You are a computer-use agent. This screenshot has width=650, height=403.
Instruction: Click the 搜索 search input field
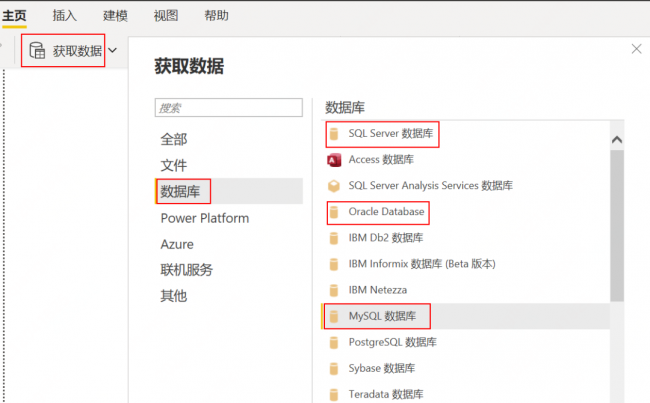click(228, 108)
